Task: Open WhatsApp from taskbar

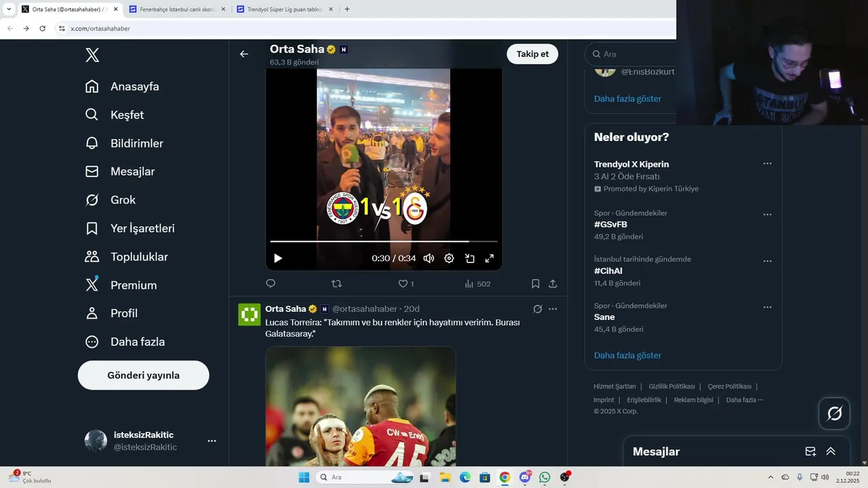Action: pos(545,477)
